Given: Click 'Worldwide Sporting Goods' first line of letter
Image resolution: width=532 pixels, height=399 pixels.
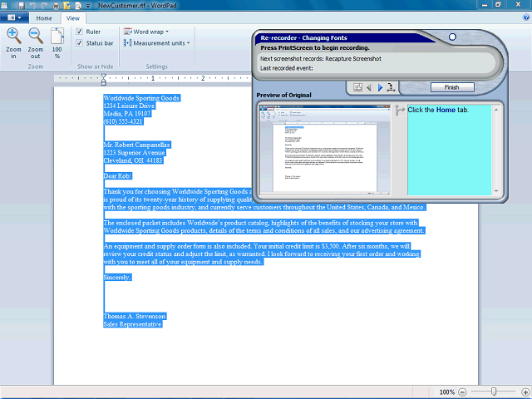Looking at the screenshot, I should 141,98.
